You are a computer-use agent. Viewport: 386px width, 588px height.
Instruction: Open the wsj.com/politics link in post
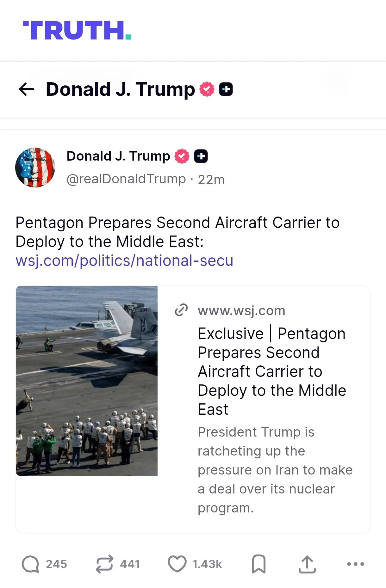point(124,261)
